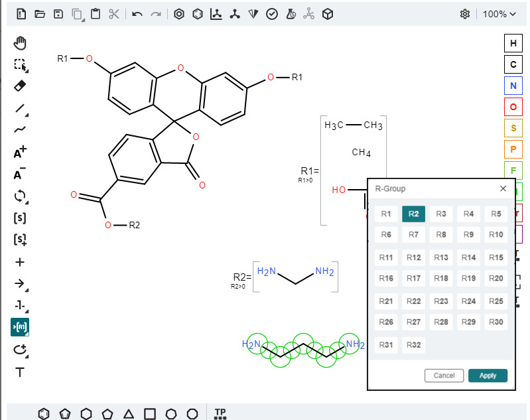
Task: Close the R-Group dialog
Action: tap(502, 188)
